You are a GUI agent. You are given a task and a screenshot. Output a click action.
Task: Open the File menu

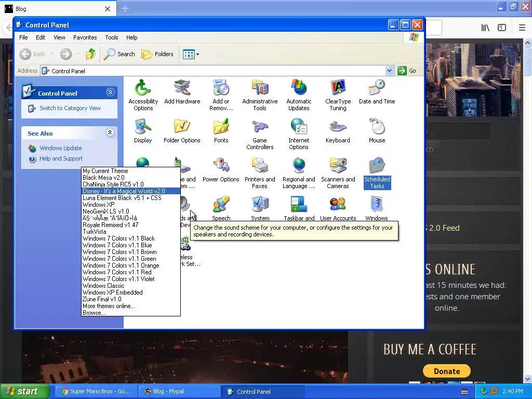pyautogui.click(x=23, y=37)
